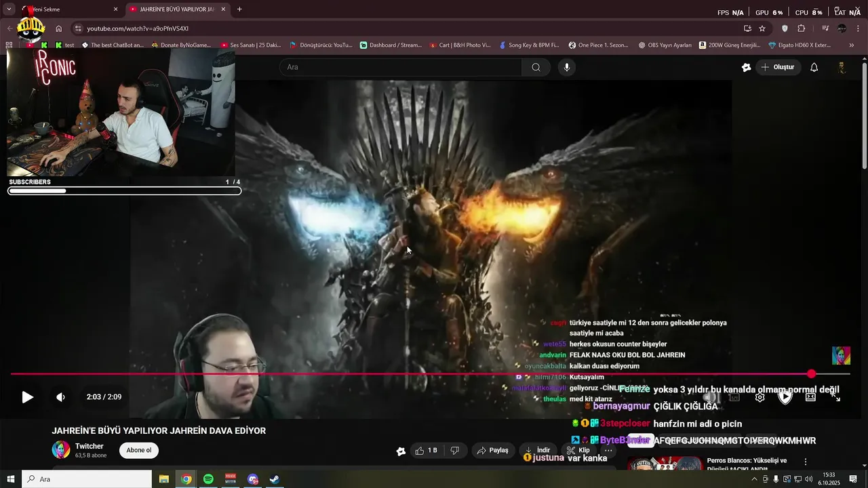Click the YouTube search field "Ara"
This screenshot has width=868, height=488.
pos(400,67)
